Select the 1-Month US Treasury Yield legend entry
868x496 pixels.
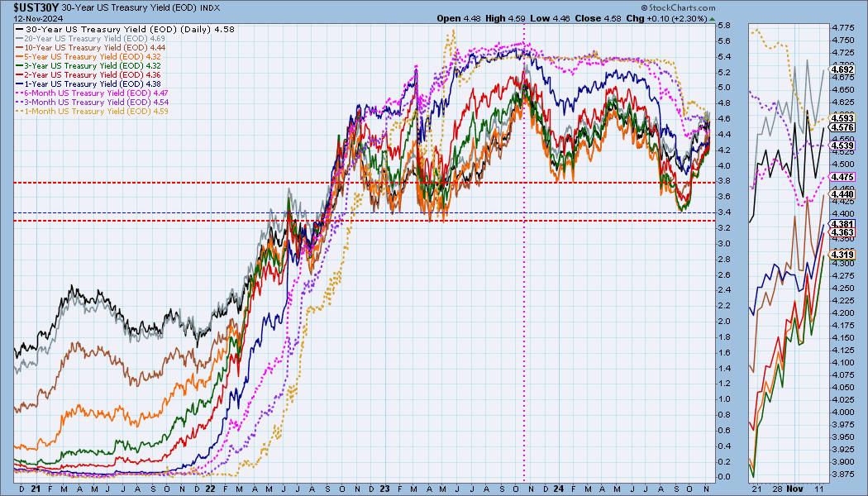tap(92, 112)
